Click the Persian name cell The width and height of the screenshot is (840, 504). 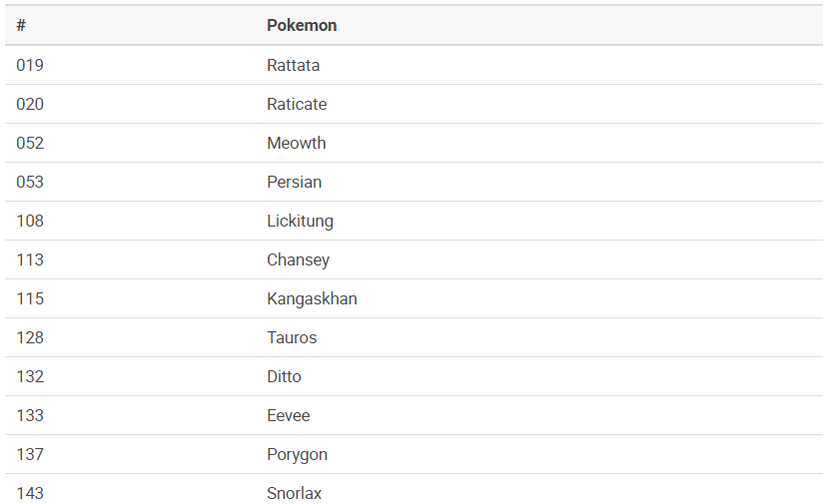(294, 182)
